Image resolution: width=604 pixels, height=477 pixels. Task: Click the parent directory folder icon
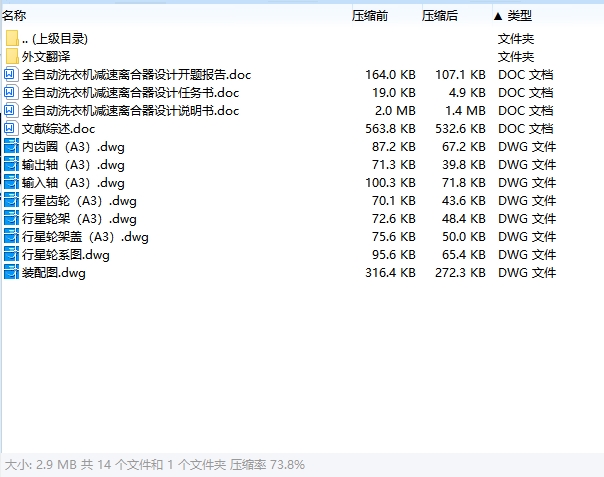12,39
